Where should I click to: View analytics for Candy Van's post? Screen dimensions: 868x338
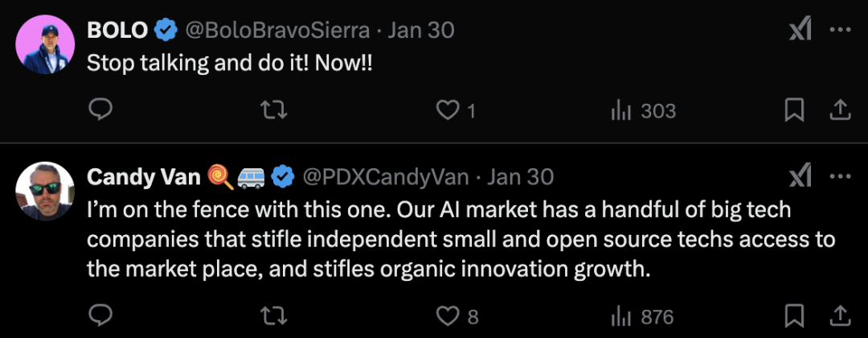620,315
